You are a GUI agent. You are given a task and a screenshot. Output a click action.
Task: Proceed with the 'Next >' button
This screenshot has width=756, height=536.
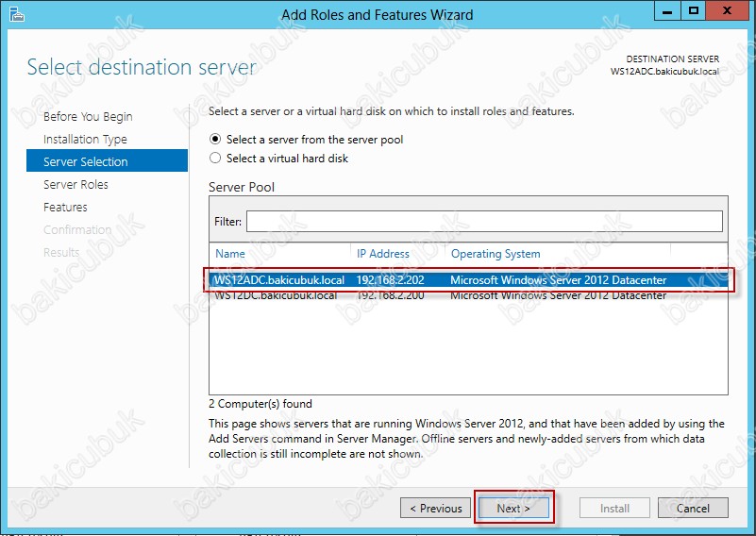(513, 508)
